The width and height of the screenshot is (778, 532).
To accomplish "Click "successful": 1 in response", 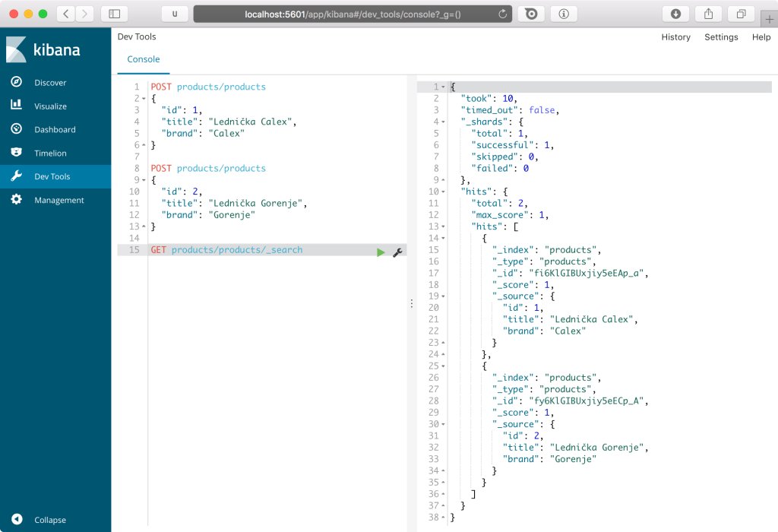I will tap(512, 145).
